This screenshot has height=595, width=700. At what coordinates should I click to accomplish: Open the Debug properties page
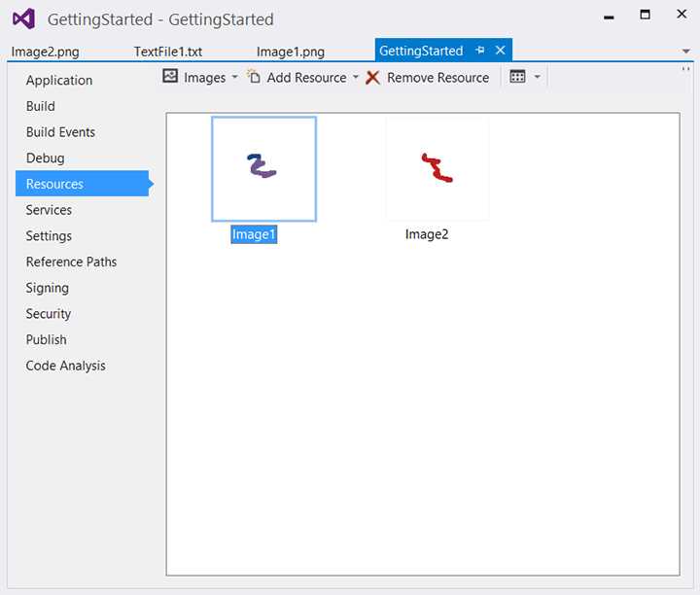point(45,158)
